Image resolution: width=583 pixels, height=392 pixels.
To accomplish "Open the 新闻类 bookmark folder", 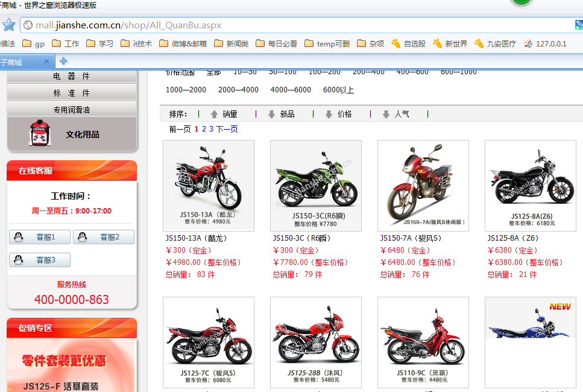I will click(x=232, y=44).
